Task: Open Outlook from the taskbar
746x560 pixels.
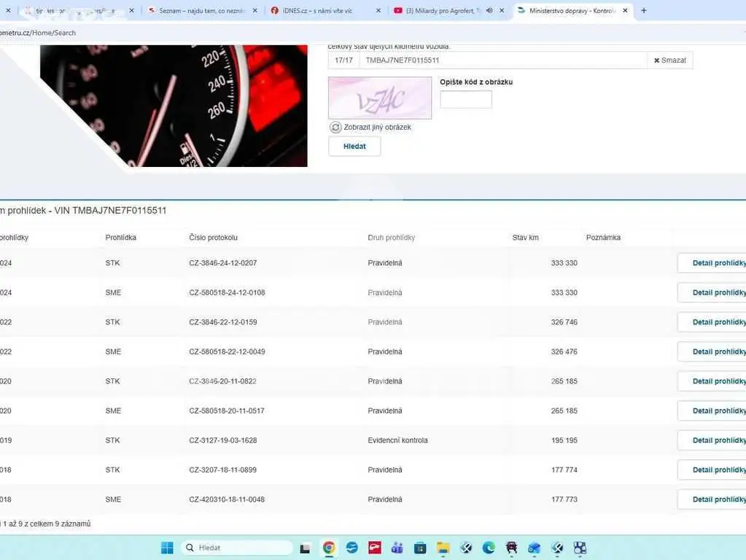Action: tap(535, 548)
